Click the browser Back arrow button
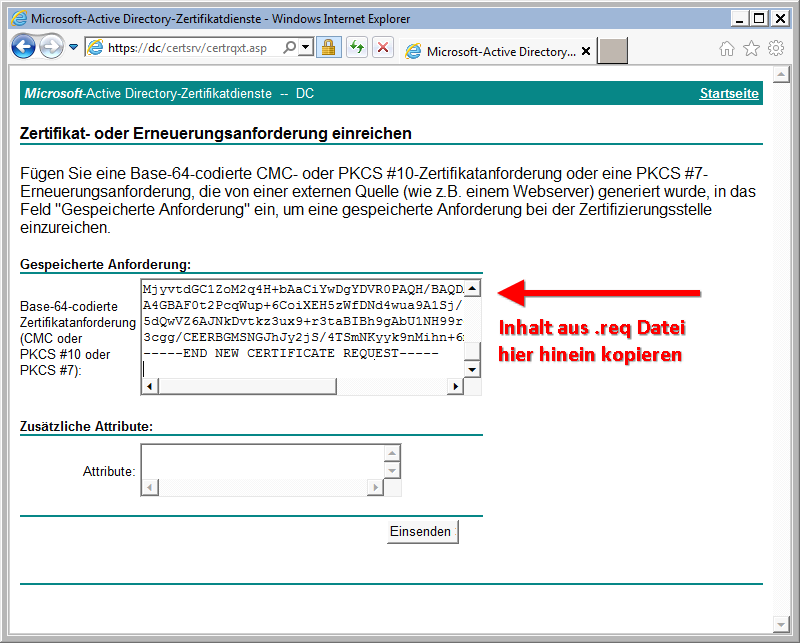Viewport: 800px width, 643px height. pos(24,46)
